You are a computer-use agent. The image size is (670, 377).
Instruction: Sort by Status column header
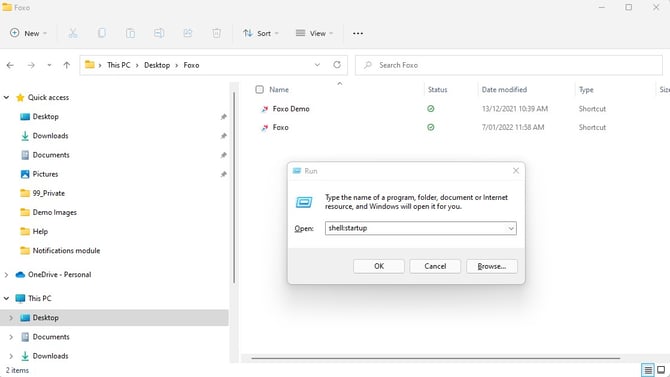click(438, 90)
